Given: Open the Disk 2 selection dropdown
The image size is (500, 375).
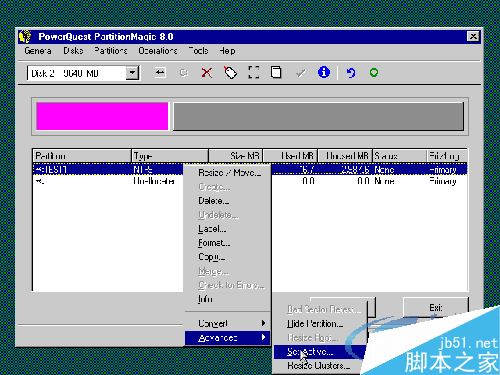Looking at the screenshot, I should [132, 73].
